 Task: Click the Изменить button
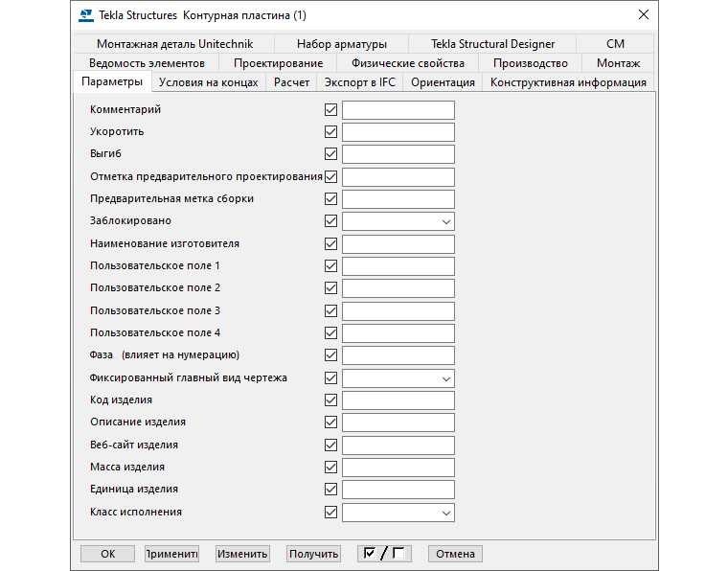point(242,554)
